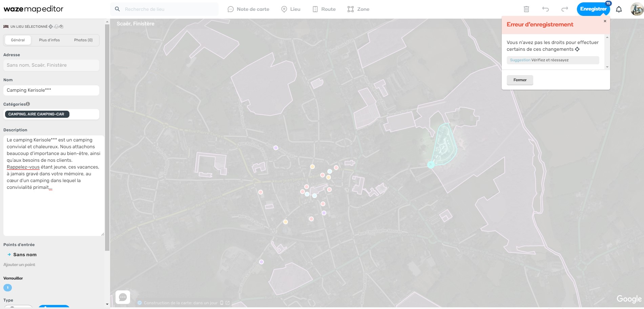Select the Route drawing tool

pyautogui.click(x=324, y=9)
